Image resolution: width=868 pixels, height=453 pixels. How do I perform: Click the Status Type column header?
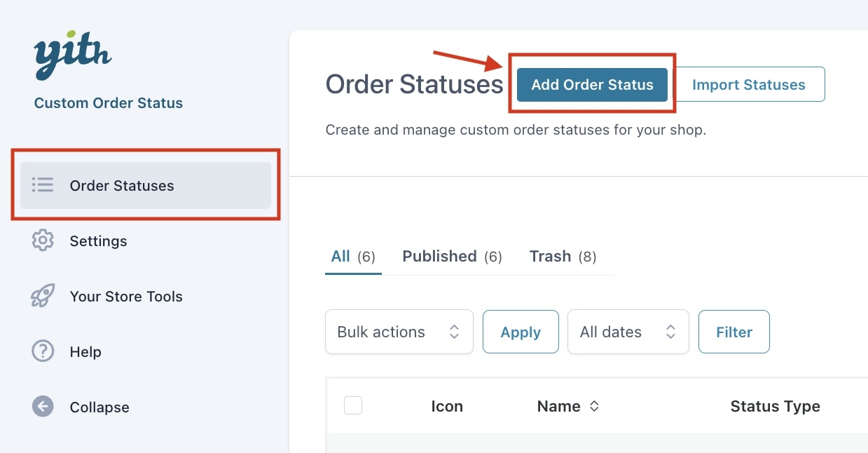(775, 407)
